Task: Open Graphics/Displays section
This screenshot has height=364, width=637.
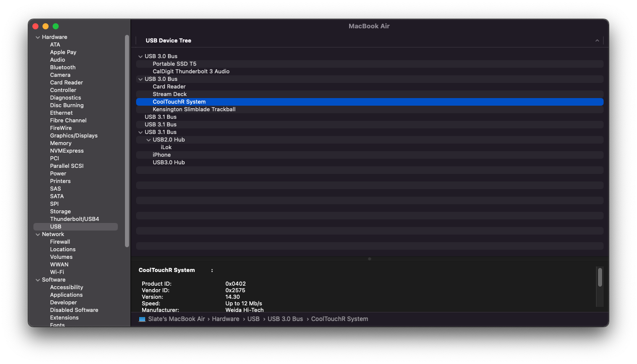Action: (x=74, y=135)
